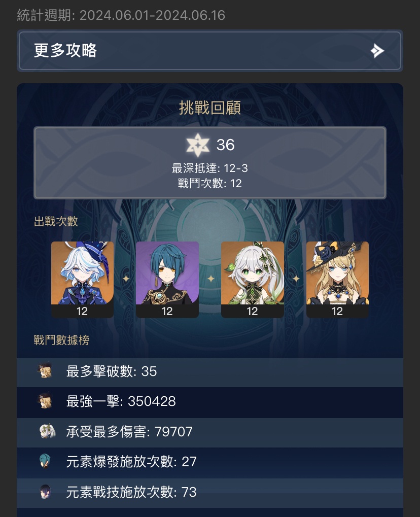Click the Abyss star icon beside 36

point(197,145)
